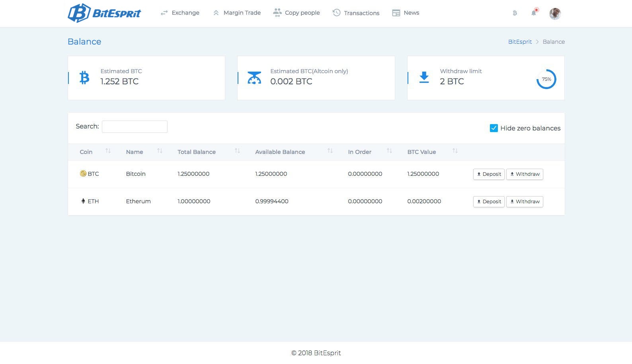Click the Copy people group icon
This screenshot has width=632, height=364.
(277, 13)
